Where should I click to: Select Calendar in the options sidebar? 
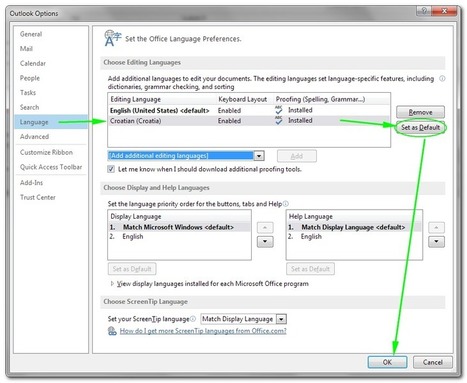[x=33, y=63]
